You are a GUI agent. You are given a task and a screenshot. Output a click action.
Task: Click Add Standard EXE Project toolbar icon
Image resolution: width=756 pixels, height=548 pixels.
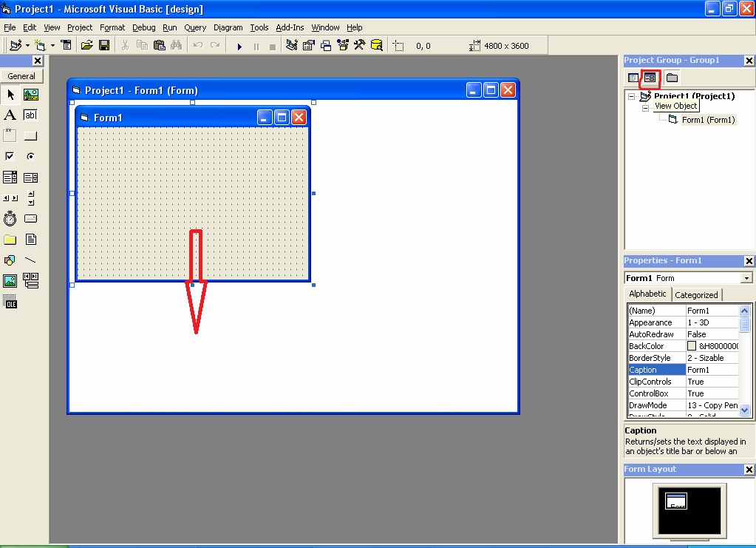click(x=16, y=45)
